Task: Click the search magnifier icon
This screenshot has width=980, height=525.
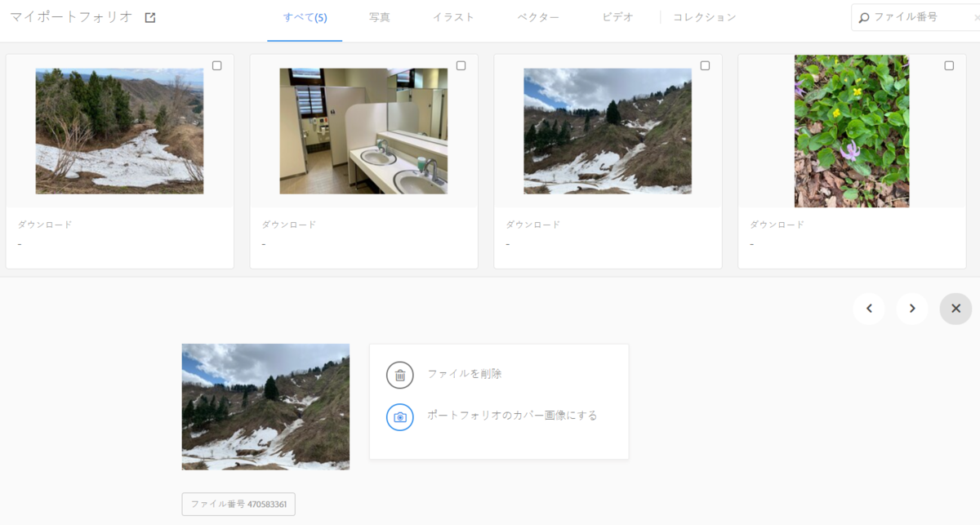Action: pyautogui.click(x=864, y=17)
